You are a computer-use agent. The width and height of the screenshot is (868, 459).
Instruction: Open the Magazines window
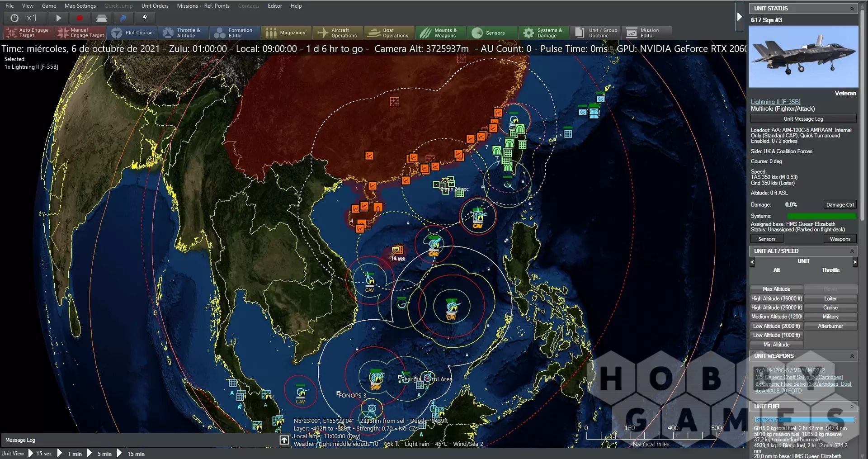click(x=287, y=33)
